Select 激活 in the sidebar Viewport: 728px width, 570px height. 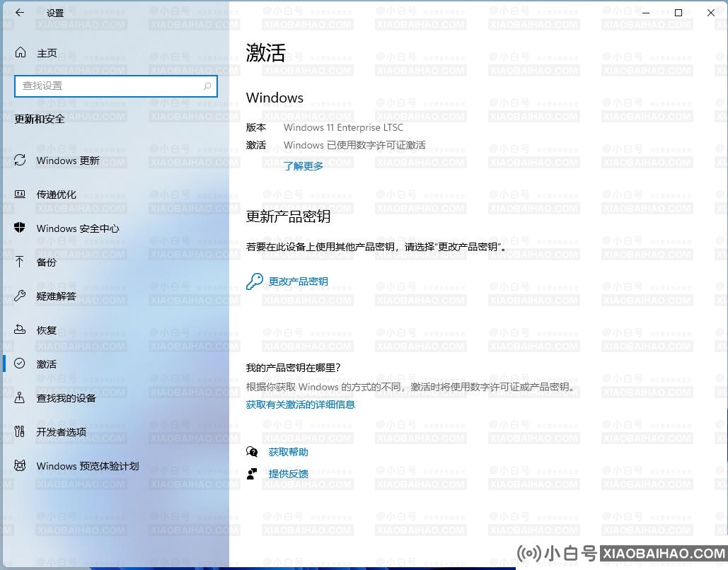47,364
